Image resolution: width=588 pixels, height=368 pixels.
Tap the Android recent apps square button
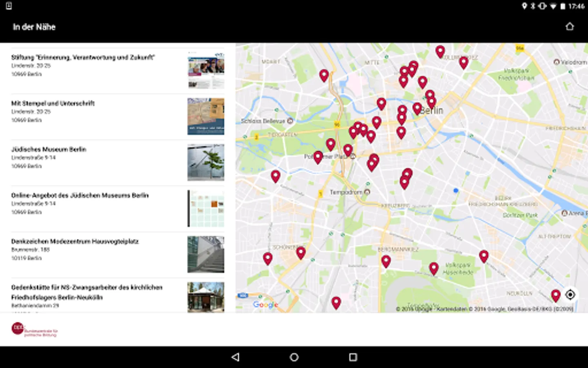[x=353, y=357]
